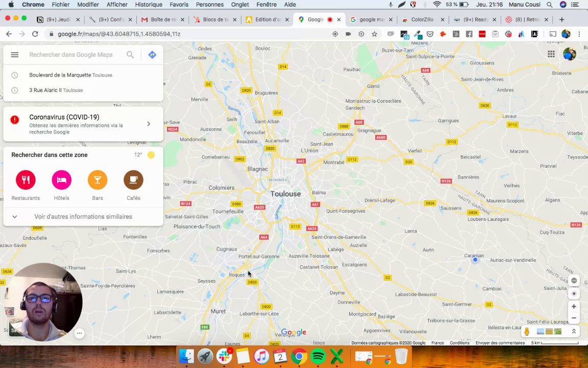This screenshot has width=588, height=368.
Task: Open the Favoris menu in menu bar
Action: pos(179,5)
